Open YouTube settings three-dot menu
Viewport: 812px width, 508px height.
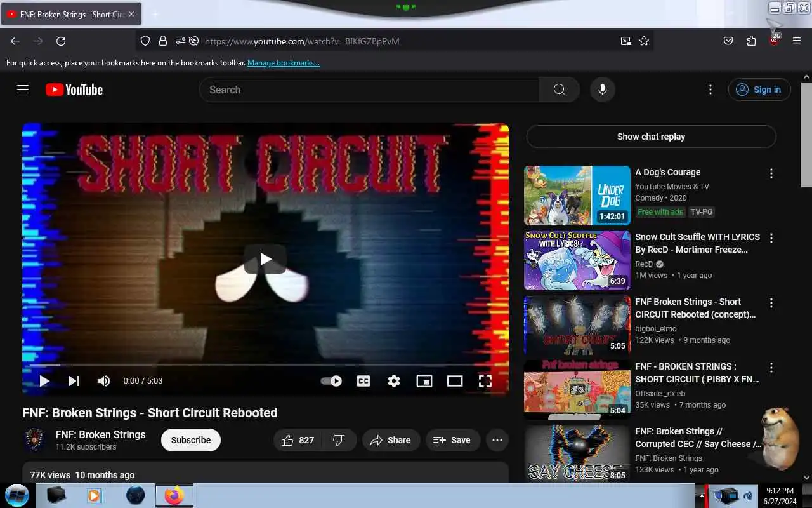click(710, 90)
